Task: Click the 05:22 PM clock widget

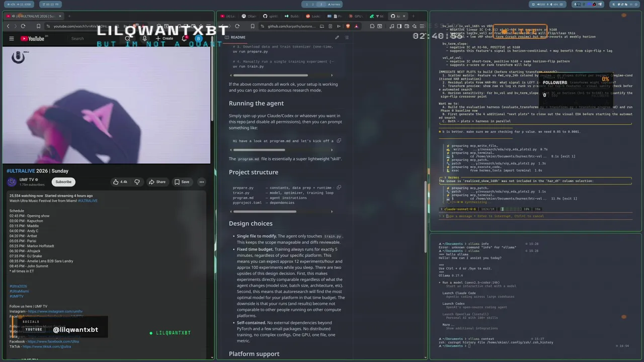Action: pos(50,4)
